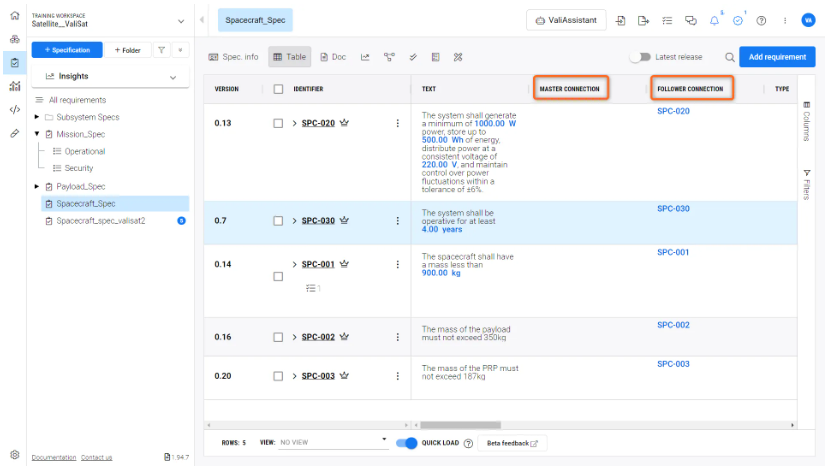Viewport: 830px width, 471px height.
Task: Expand the Payload_Spec tree node
Action: point(37,186)
